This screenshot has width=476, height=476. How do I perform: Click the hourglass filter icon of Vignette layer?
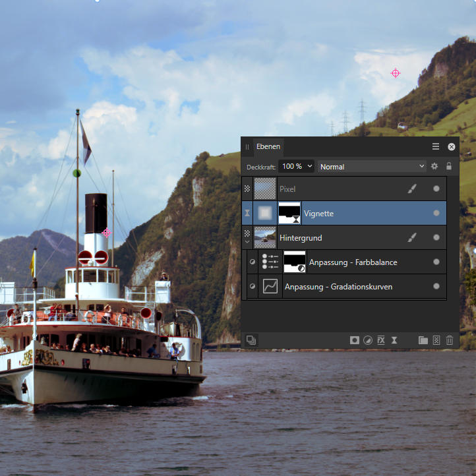coord(247,213)
